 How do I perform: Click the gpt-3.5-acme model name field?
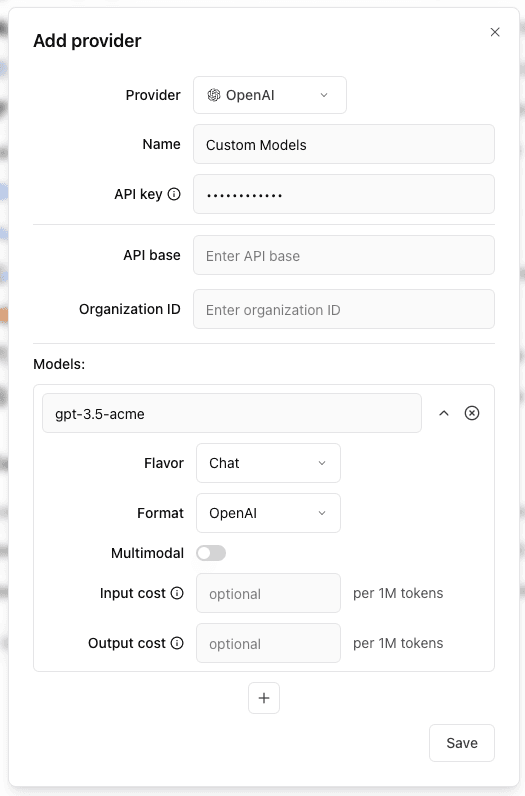click(x=232, y=413)
